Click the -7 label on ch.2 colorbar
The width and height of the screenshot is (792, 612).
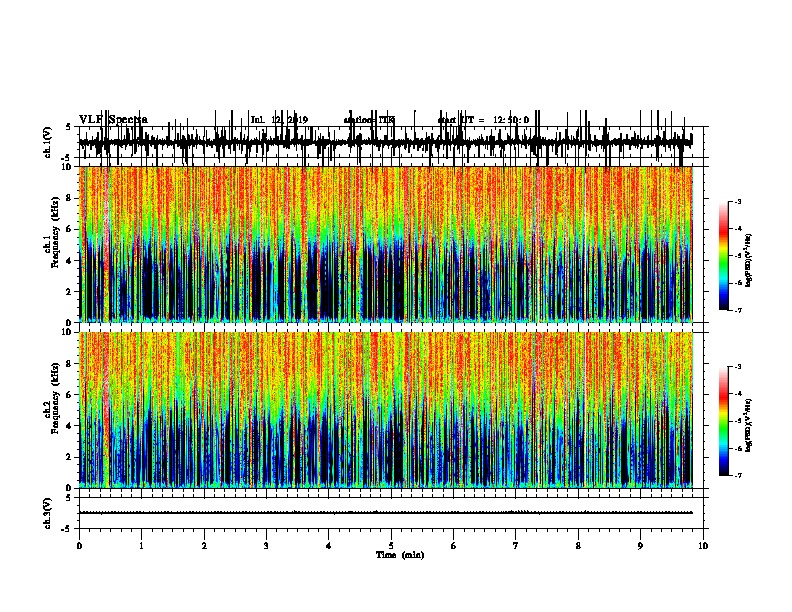click(x=737, y=476)
